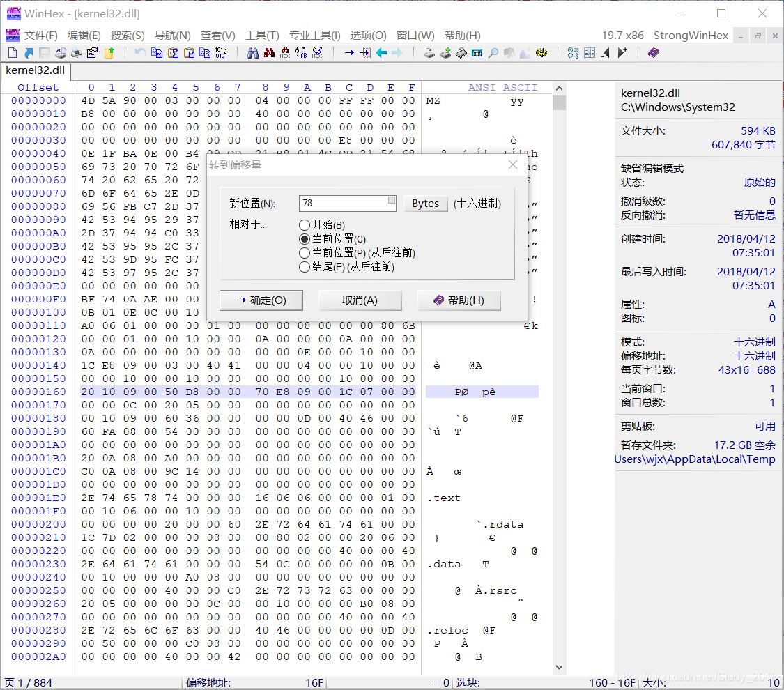This screenshot has height=690, width=784.
Task: Open the 窗口(W) menu
Action: click(415, 36)
